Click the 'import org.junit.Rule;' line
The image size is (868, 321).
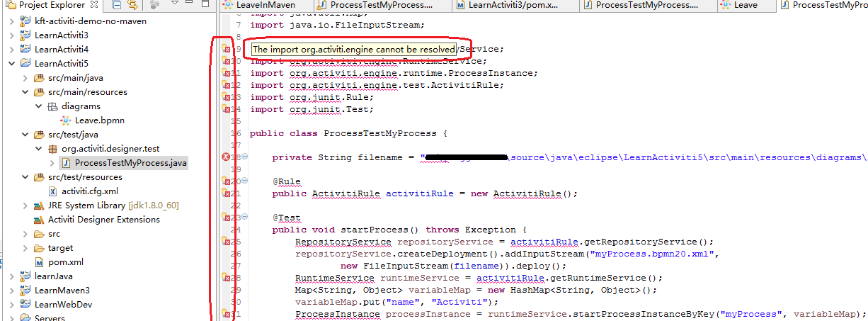(312, 97)
